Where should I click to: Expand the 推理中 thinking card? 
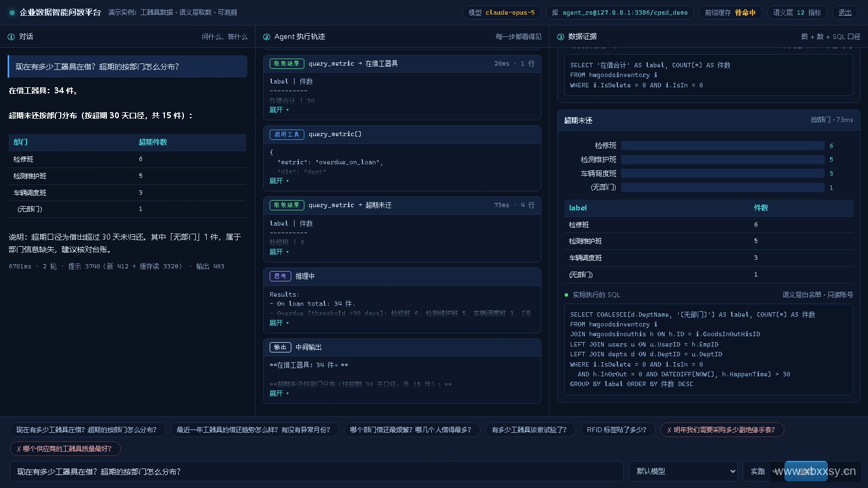(x=279, y=323)
